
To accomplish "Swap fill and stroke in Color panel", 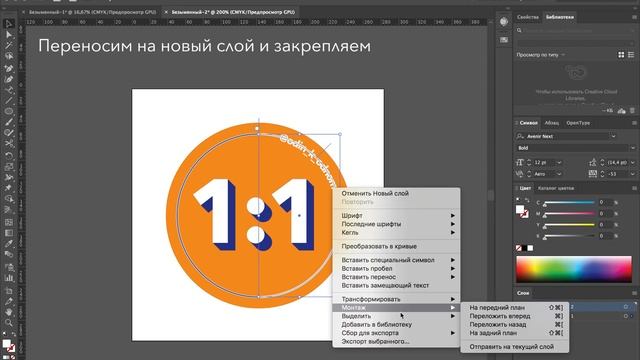I will click(x=527, y=200).
